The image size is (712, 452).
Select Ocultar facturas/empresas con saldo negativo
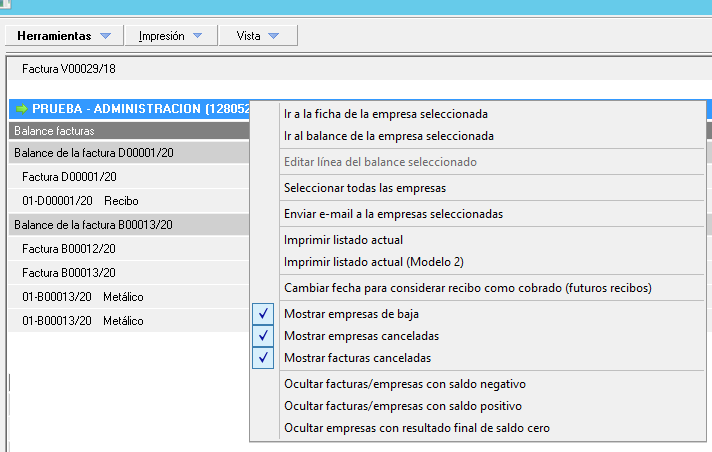coord(404,384)
